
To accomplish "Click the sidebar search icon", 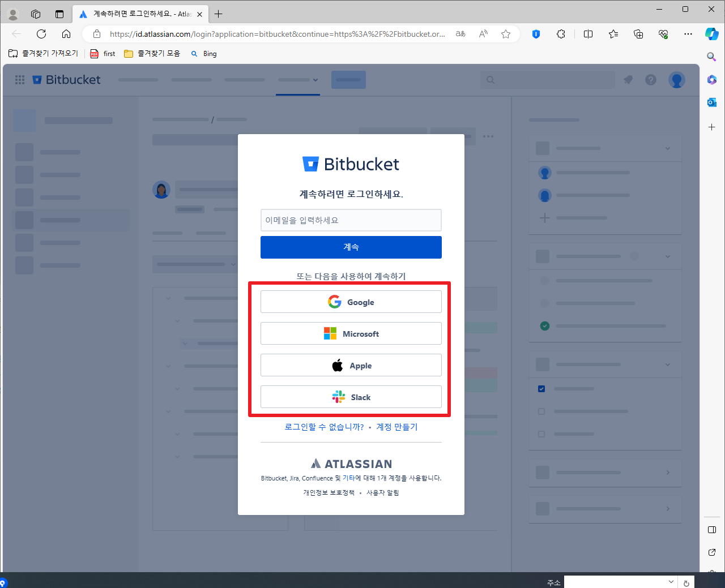I will click(712, 57).
